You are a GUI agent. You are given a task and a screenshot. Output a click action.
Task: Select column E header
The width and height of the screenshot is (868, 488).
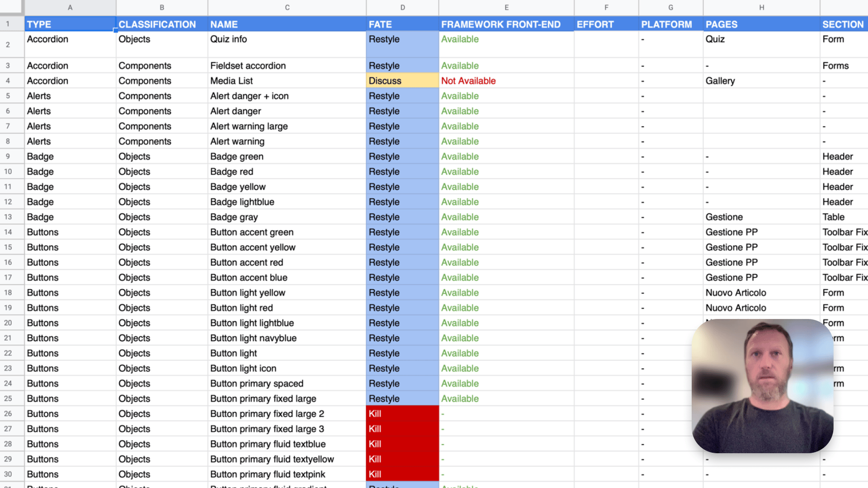pos(506,7)
